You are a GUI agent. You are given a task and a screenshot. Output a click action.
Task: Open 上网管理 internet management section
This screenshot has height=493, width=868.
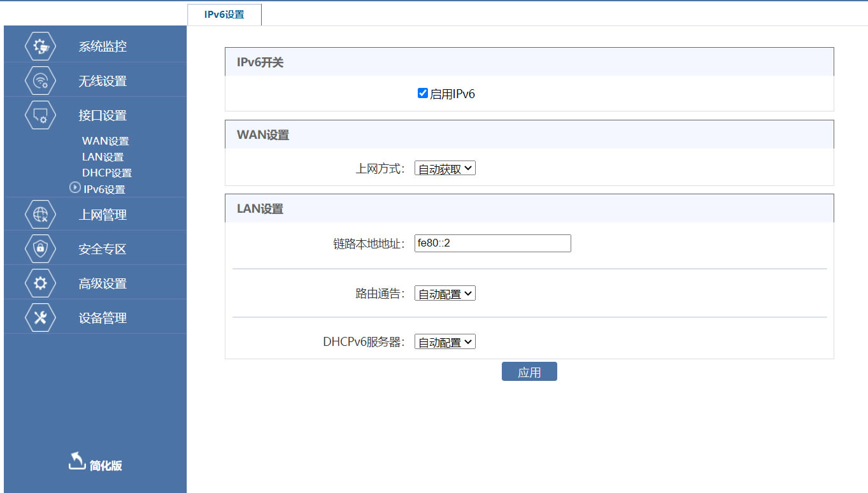(39, 213)
